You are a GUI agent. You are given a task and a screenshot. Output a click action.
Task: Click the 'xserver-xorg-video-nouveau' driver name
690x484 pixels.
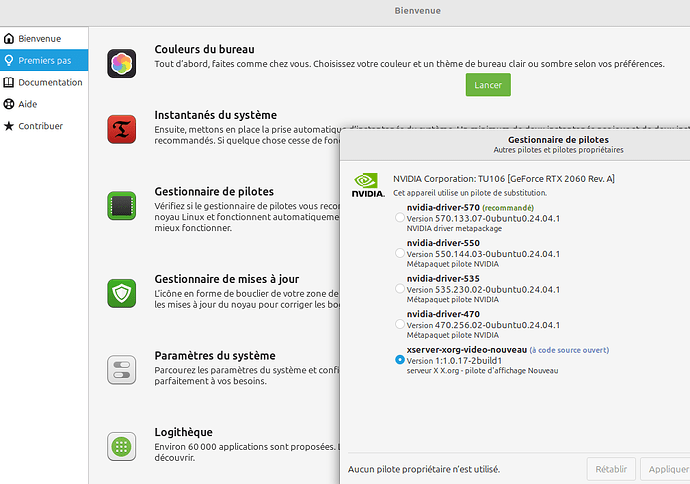[x=467, y=350]
